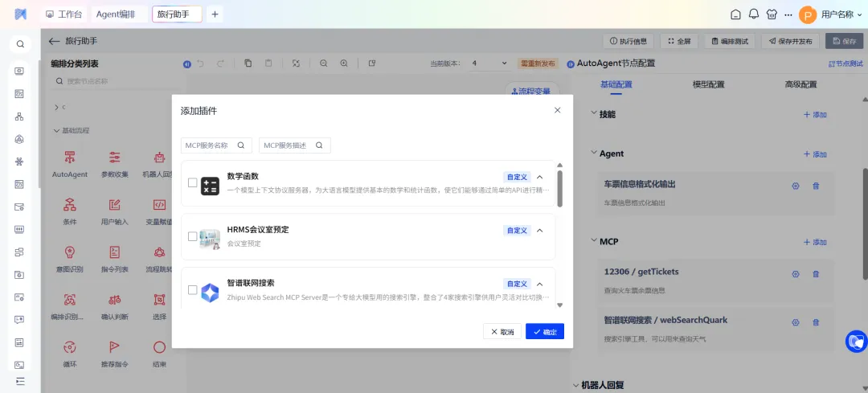Open settings gear for 车票信息格式化输出
868x393 pixels.
pos(796,186)
